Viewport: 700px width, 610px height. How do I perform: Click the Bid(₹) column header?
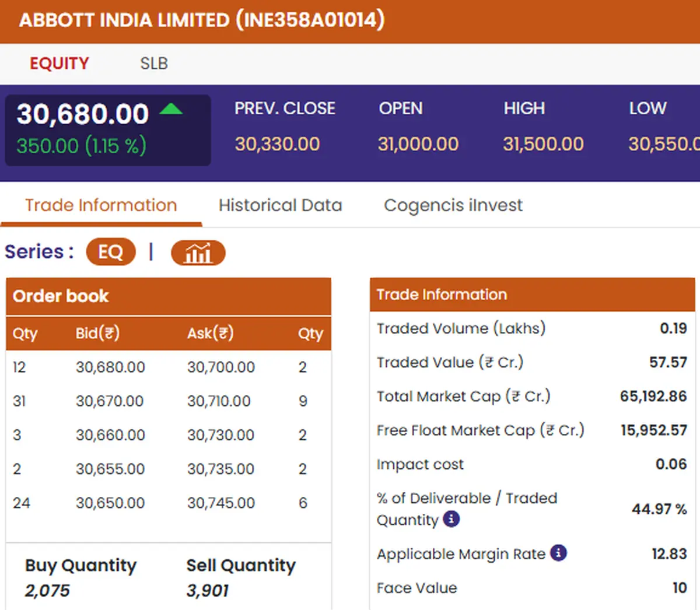tap(97, 333)
